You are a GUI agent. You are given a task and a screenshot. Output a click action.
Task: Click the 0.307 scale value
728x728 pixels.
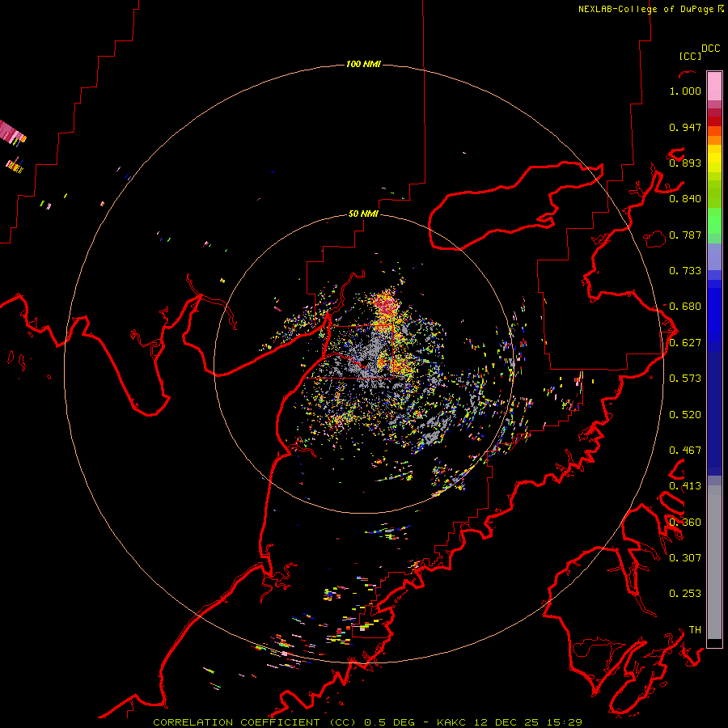pyautogui.click(x=685, y=558)
